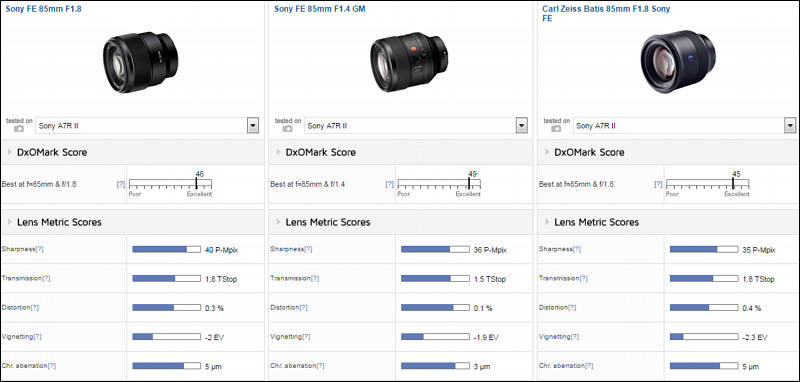Viewport: 800px width, 382px height.
Task: Click the Sony A7R II field under Carl Zeiss Batis
Action: [x=679, y=125]
